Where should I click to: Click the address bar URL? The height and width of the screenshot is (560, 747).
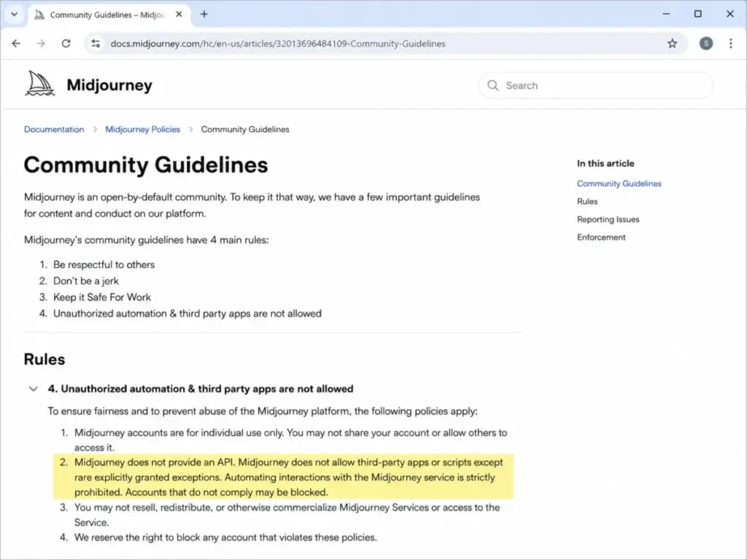coord(278,43)
